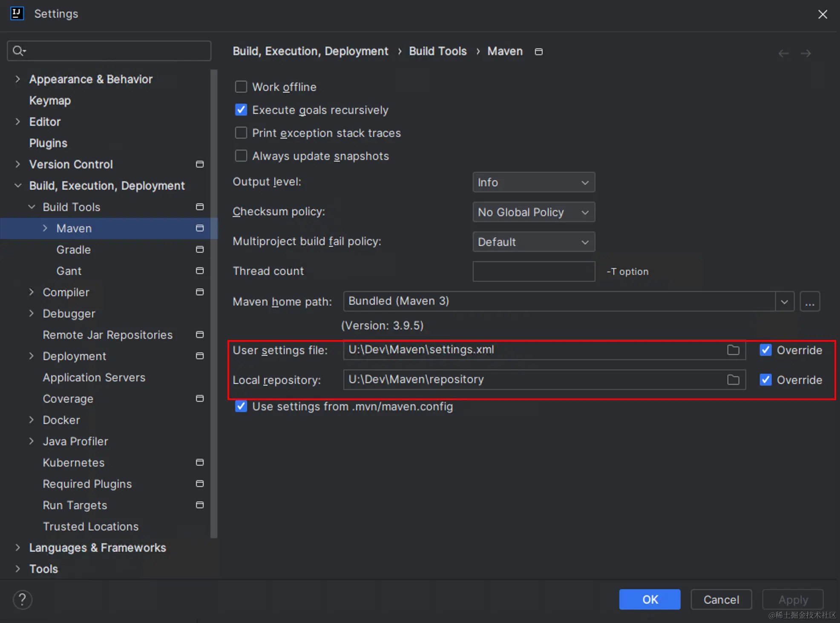Toggle Always update snapshots checkbox
The height and width of the screenshot is (623, 840).
point(241,156)
